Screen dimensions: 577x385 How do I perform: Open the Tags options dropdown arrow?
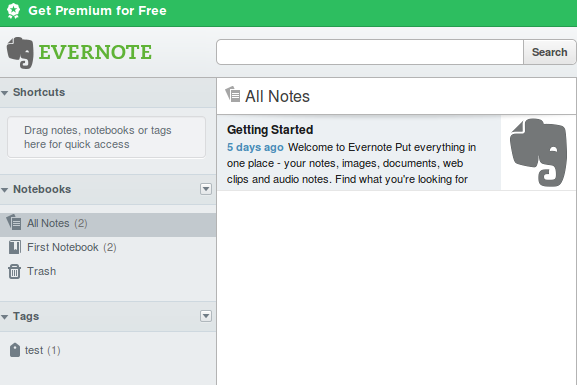[206, 316]
